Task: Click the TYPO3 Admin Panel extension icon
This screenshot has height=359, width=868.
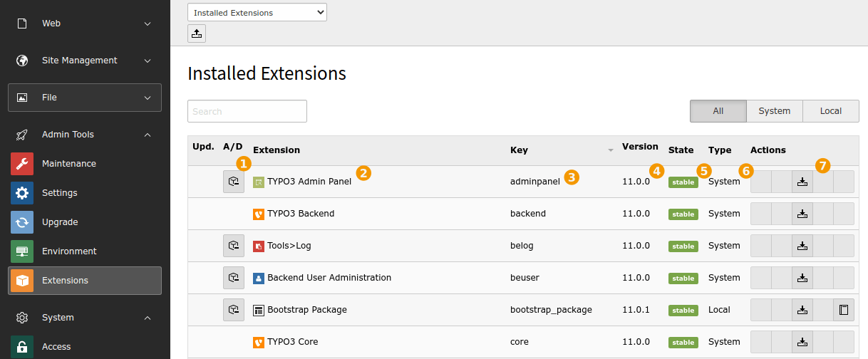Action: tap(259, 182)
